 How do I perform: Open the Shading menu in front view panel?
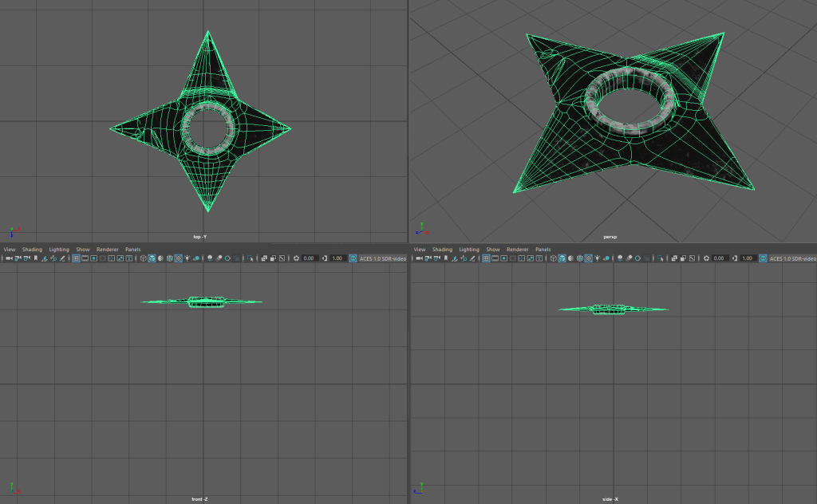pyautogui.click(x=32, y=250)
